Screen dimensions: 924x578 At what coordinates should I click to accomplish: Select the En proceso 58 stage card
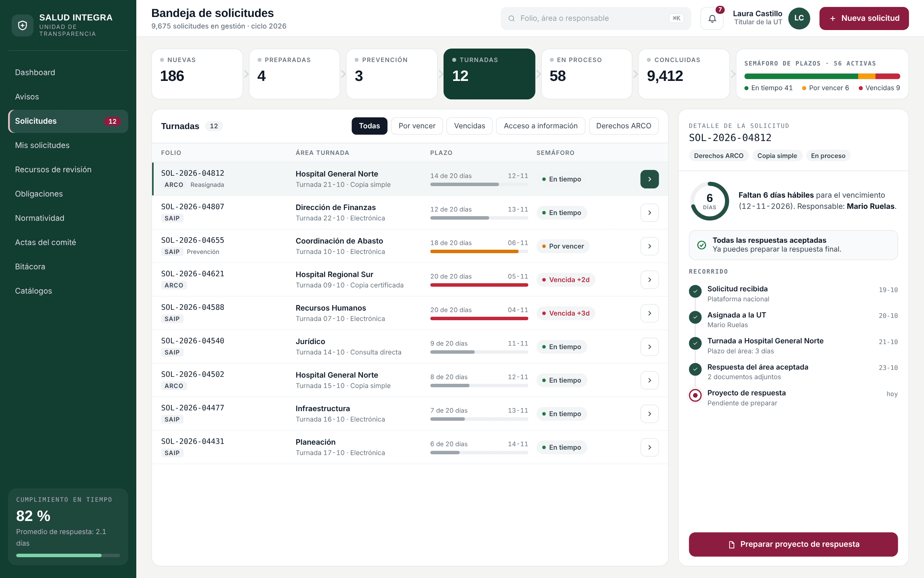pyautogui.click(x=587, y=74)
